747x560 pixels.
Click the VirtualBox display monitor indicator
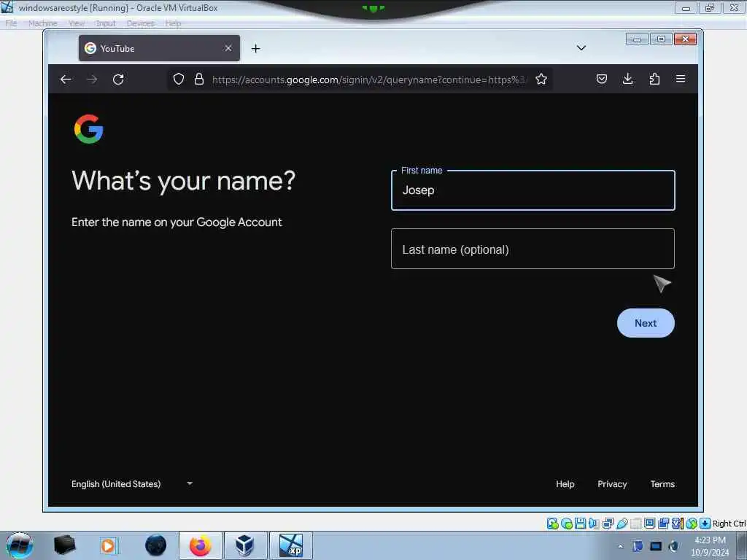pyautogui.click(x=649, y=524)
